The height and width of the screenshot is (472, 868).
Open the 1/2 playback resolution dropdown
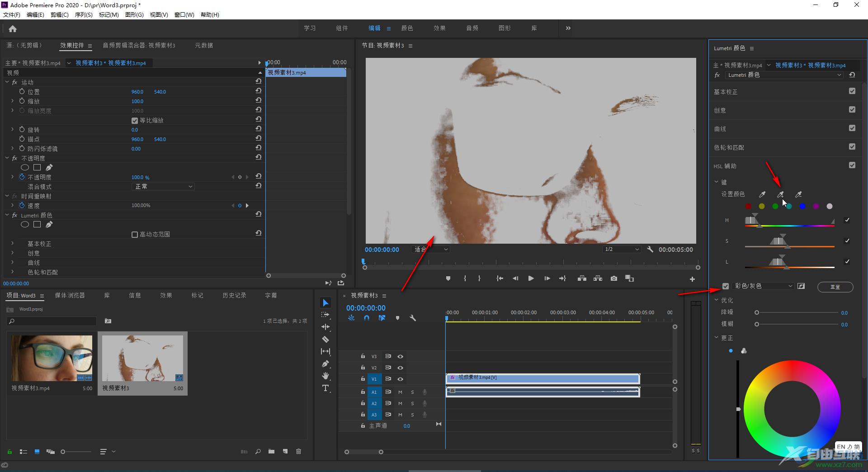click(x=622, y=249)
